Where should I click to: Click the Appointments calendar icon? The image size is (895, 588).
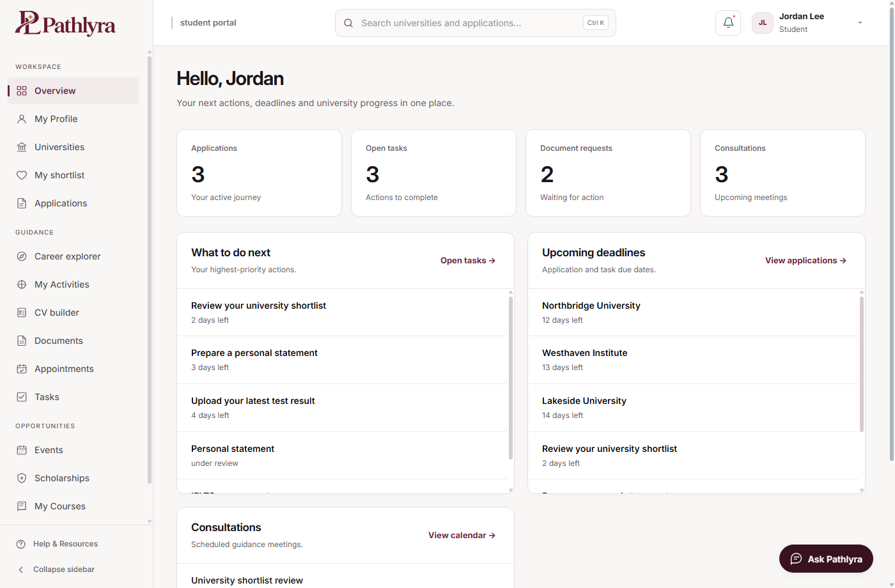[x=22, y=369]
